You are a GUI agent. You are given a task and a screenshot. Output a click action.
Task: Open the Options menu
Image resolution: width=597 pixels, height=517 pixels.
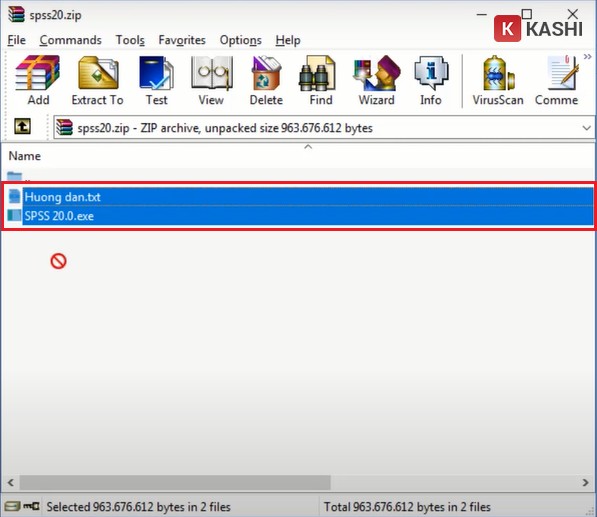[x=241, y=40]
